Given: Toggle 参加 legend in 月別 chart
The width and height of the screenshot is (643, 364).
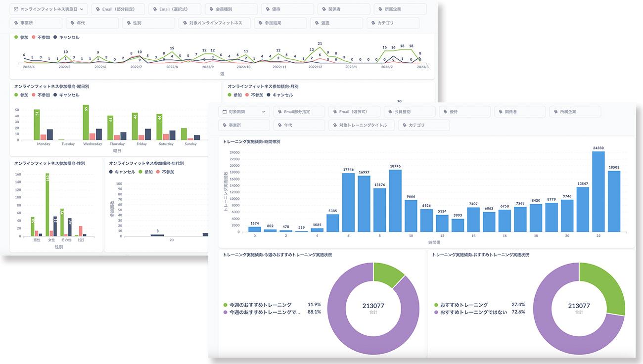Looking at the screenshot, I should [x=235, y=95].
